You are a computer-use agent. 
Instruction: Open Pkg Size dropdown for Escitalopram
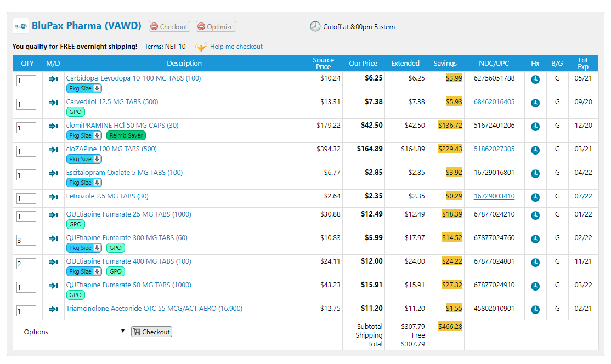[84, 183]
